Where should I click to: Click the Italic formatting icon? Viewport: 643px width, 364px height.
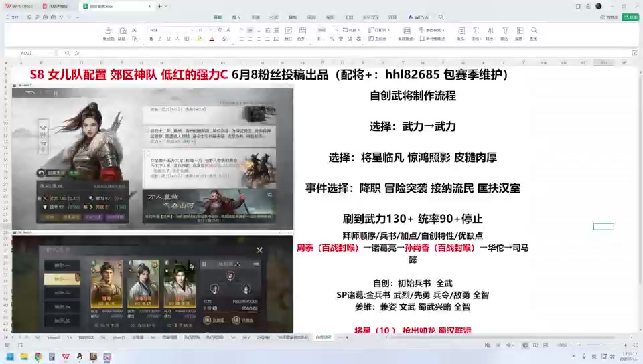pyautogui.click(x=159, y=39)
